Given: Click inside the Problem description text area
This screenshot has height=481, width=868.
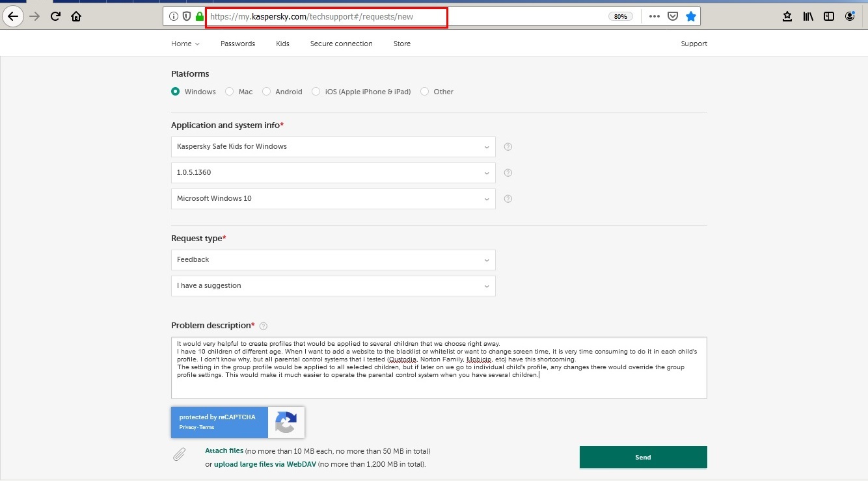Looking at the screenshot, I should point(439,368).
